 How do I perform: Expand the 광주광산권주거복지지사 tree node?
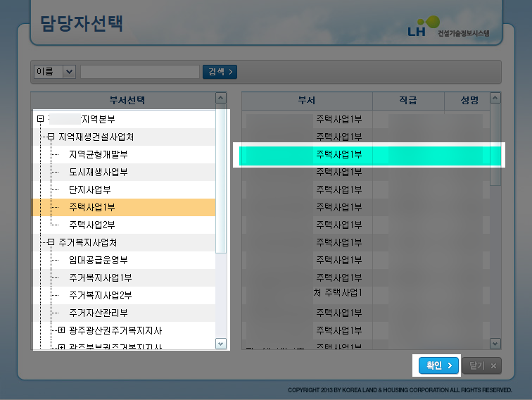click(61, 330)
